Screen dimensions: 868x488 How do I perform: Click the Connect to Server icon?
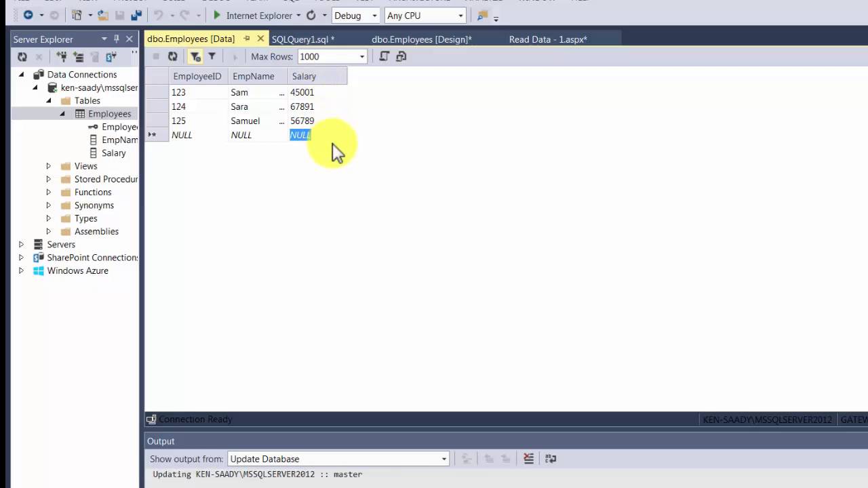pos(78,57)
